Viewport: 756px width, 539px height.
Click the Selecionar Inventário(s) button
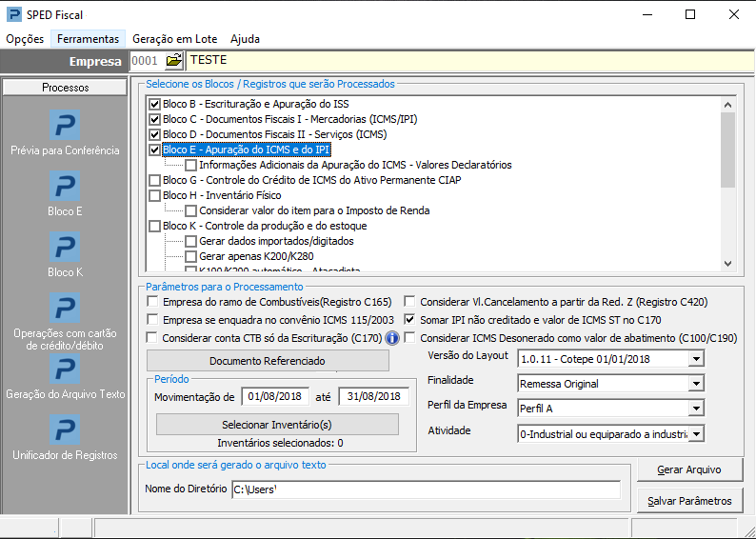click(x=277, y=425)
